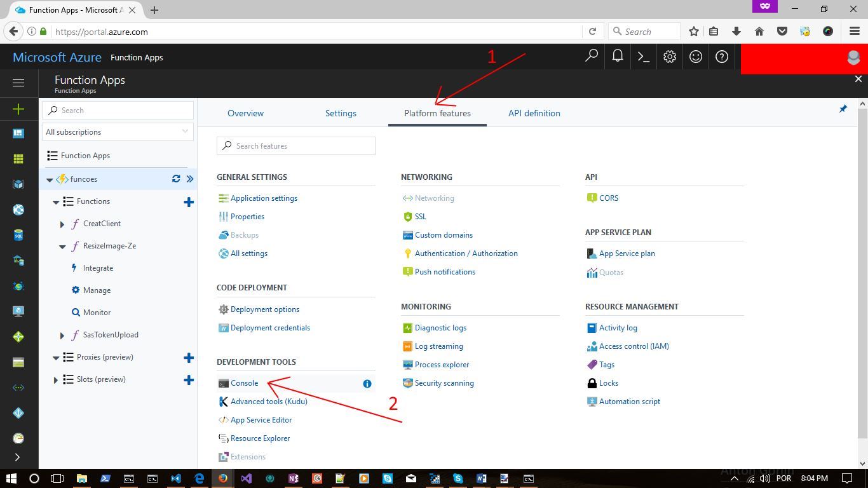
Task: Switch to the Settings tab
Action: 341,113
